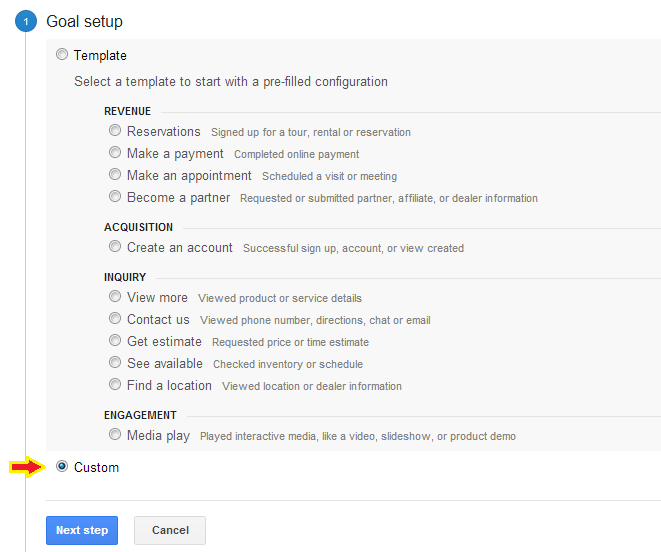
Task: Select the View more inquiry option
Action: 115,296
